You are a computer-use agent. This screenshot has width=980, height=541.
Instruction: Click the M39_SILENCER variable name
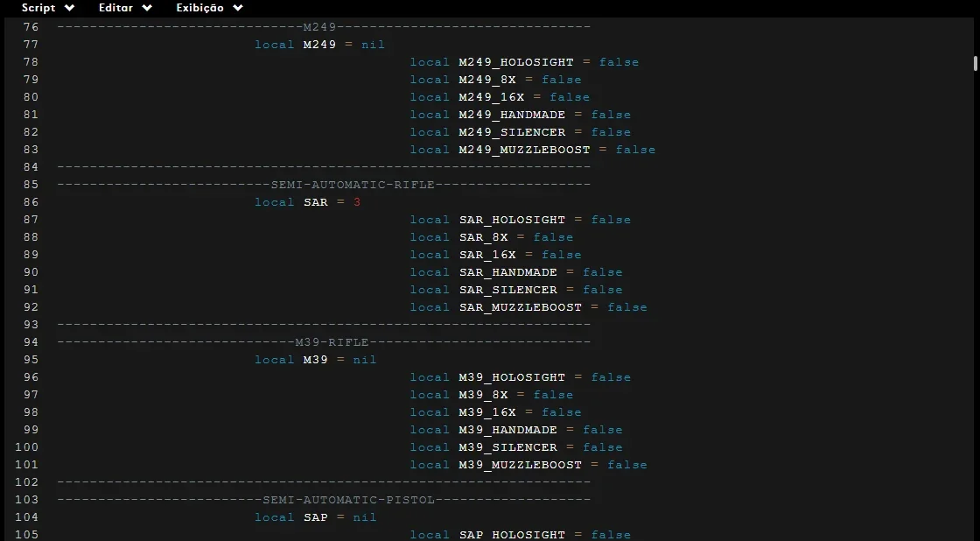point(508,447)
